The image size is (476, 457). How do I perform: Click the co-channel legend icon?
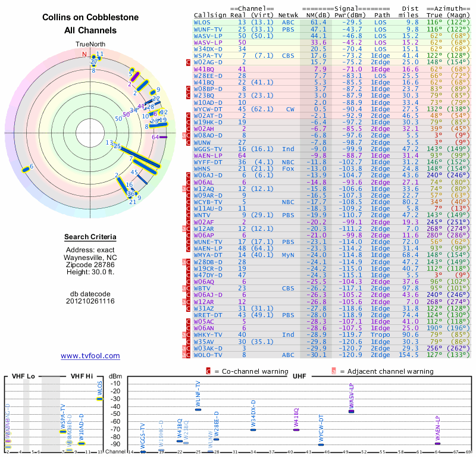[208, 371]
